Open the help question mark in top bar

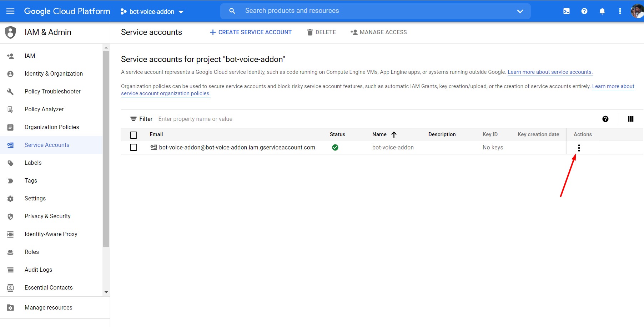click(584, 11)
